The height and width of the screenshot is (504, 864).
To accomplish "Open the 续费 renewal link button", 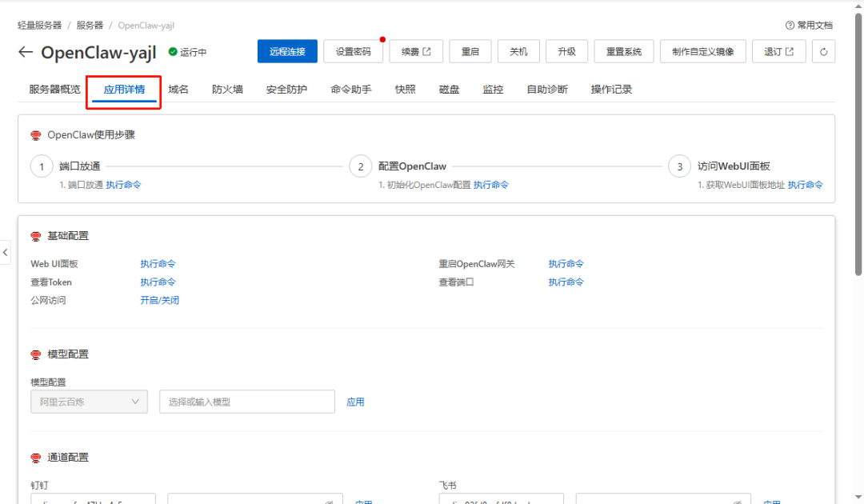I will coord(415,51).
